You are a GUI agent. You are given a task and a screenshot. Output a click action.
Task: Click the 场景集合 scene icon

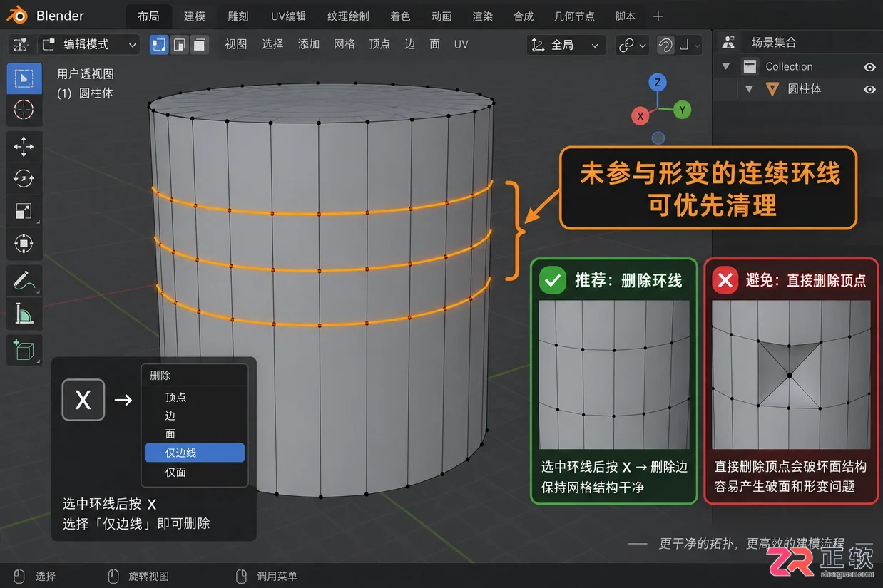tap(728, 43)
